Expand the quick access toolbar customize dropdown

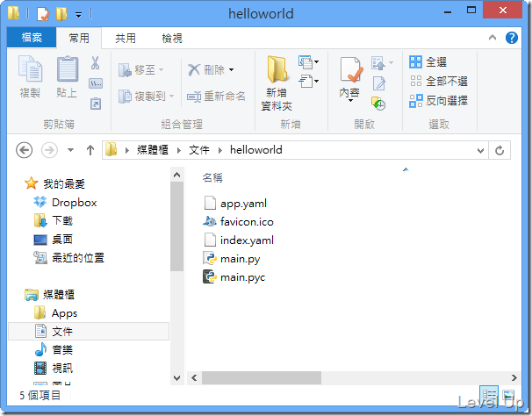coord(78,15)
